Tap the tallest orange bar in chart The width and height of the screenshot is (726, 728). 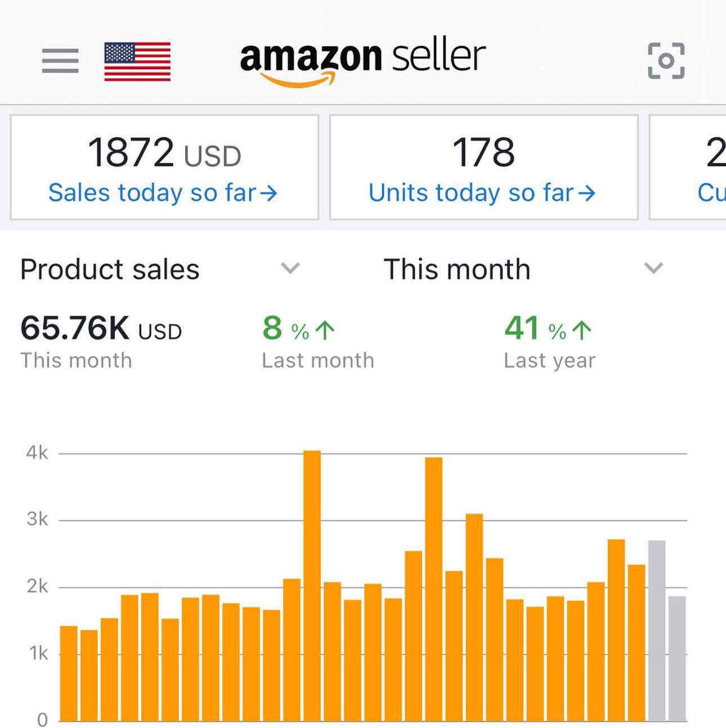point(312,585)
